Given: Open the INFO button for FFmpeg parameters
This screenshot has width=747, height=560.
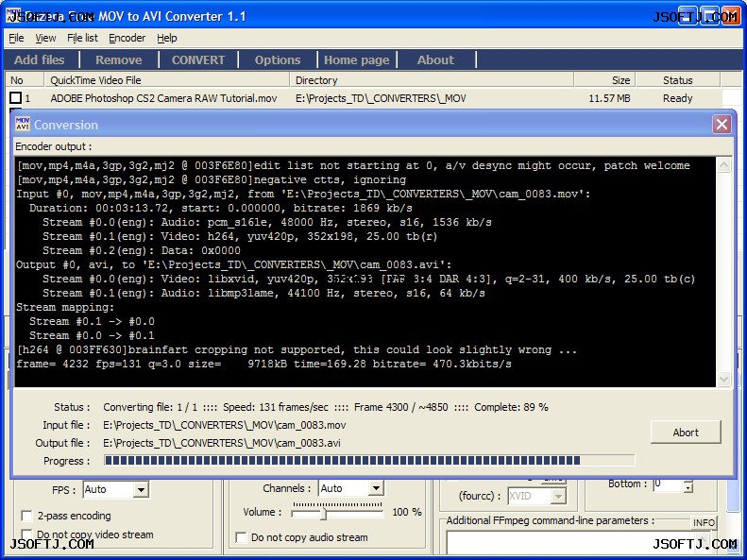Looking at the screenshot, I should pyautogui.click(x=704, y=522).
